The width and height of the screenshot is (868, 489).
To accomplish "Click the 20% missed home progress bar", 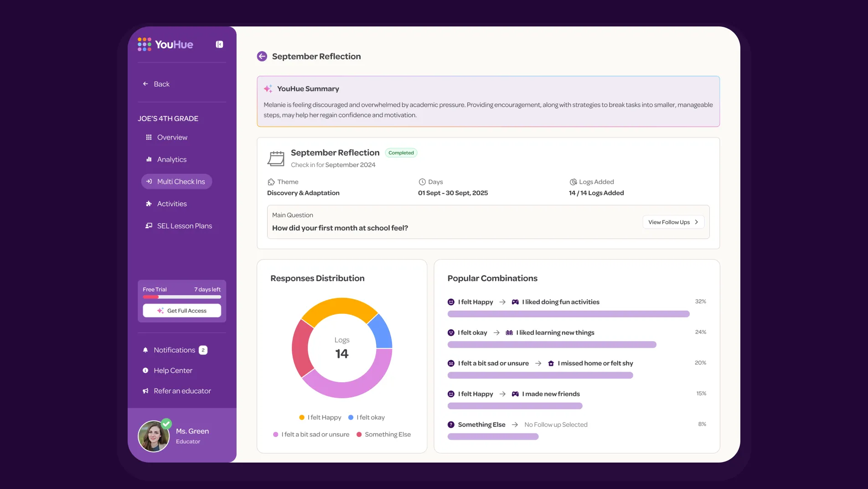I will pos(540,375).
